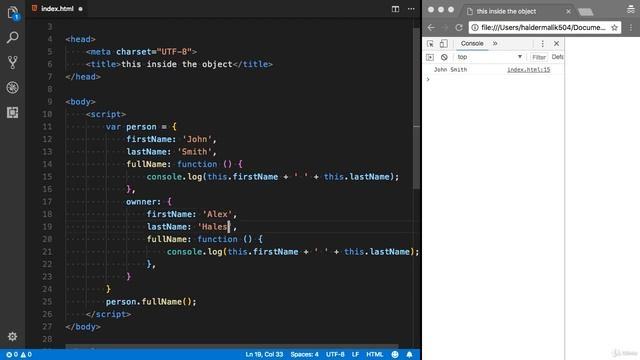Click the 'person.fullName();' code line
This screenshot has width=640, height=360.
(151, 302)
